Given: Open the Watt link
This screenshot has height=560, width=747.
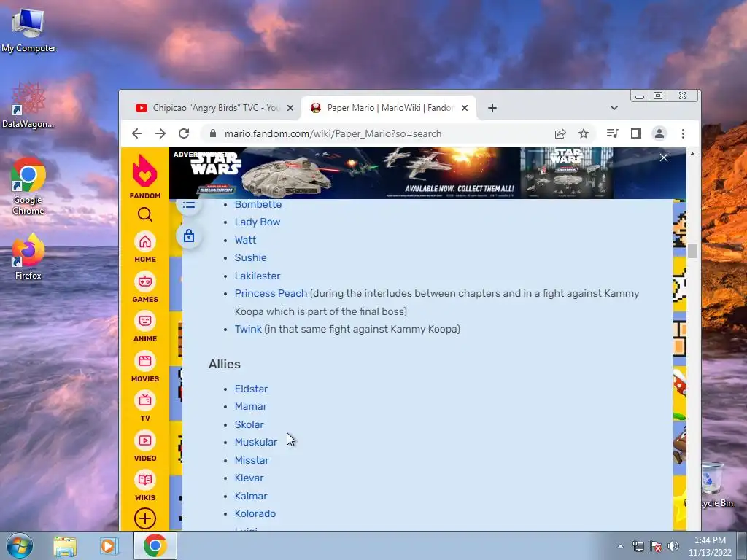Looking at the screenshot, I should tap(245, 240).
